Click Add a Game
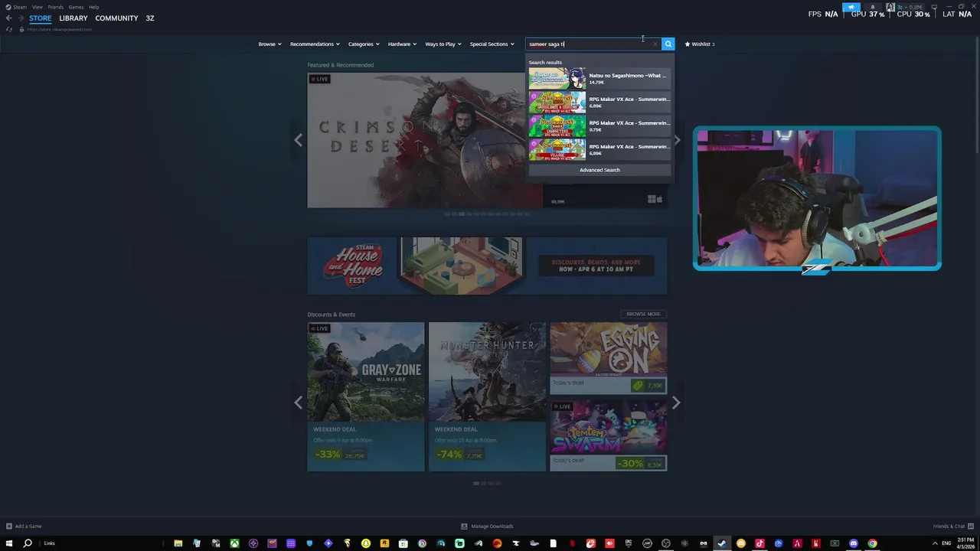 pos(24,527)
